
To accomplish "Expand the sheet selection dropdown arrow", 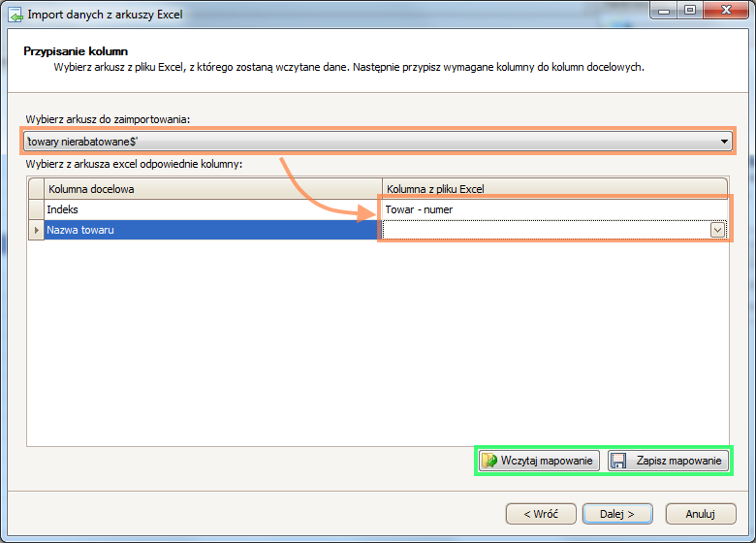I will tap(724, 143).
